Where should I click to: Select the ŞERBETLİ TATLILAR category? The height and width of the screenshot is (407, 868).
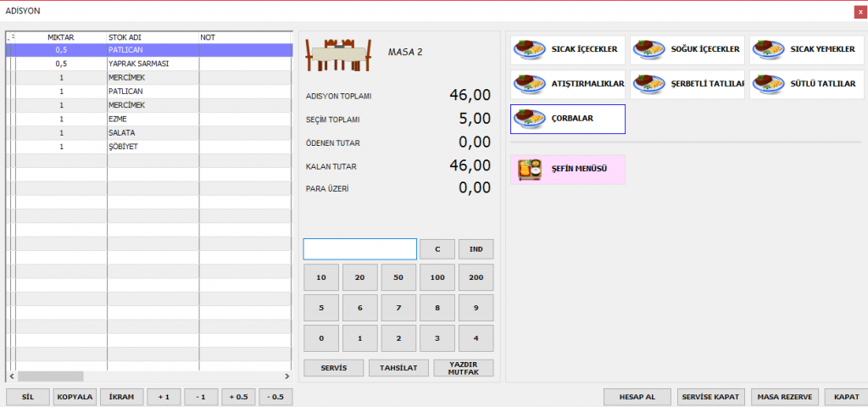tap(687, 85)
